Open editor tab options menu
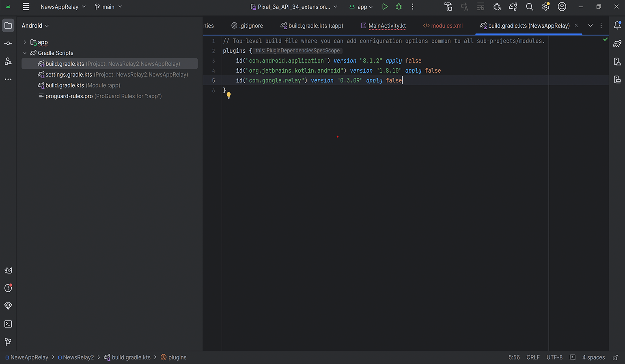 tap(601, 26)
